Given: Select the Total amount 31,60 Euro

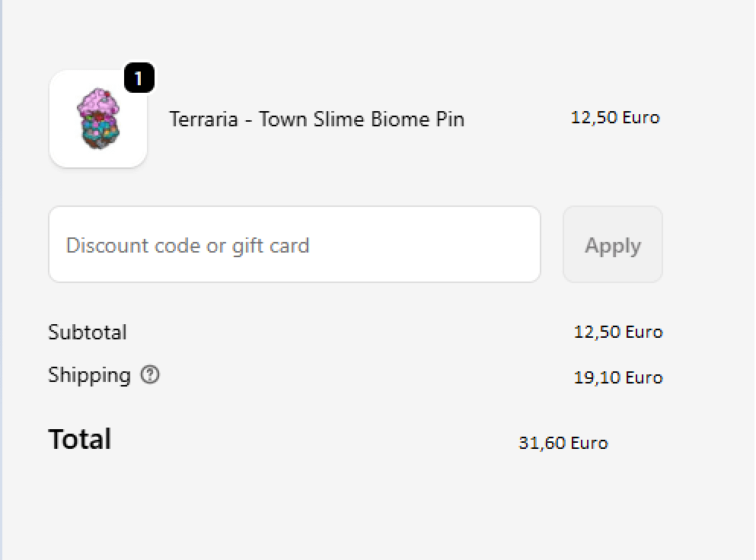Looking at the screenshot, I should point(563,443).
